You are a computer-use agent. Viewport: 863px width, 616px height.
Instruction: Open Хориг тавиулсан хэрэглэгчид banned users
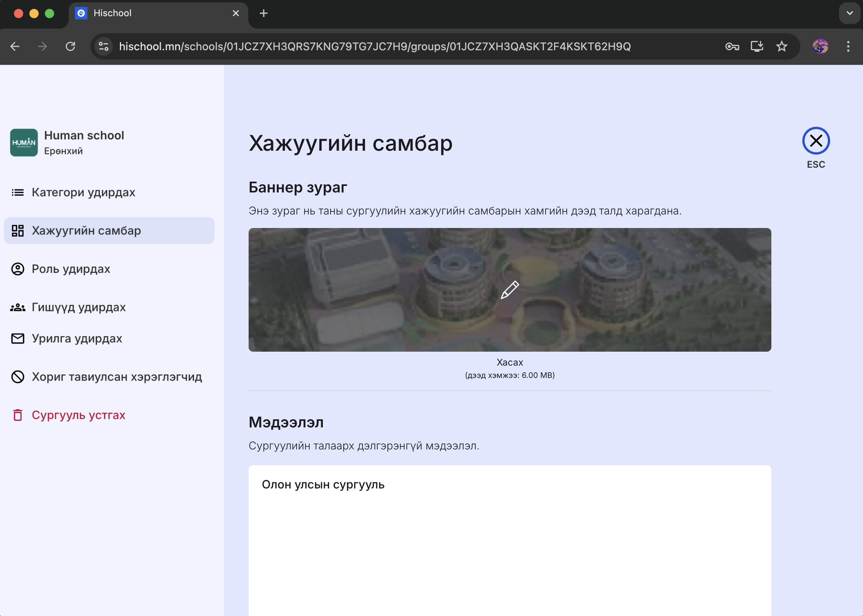click(116, 377)
